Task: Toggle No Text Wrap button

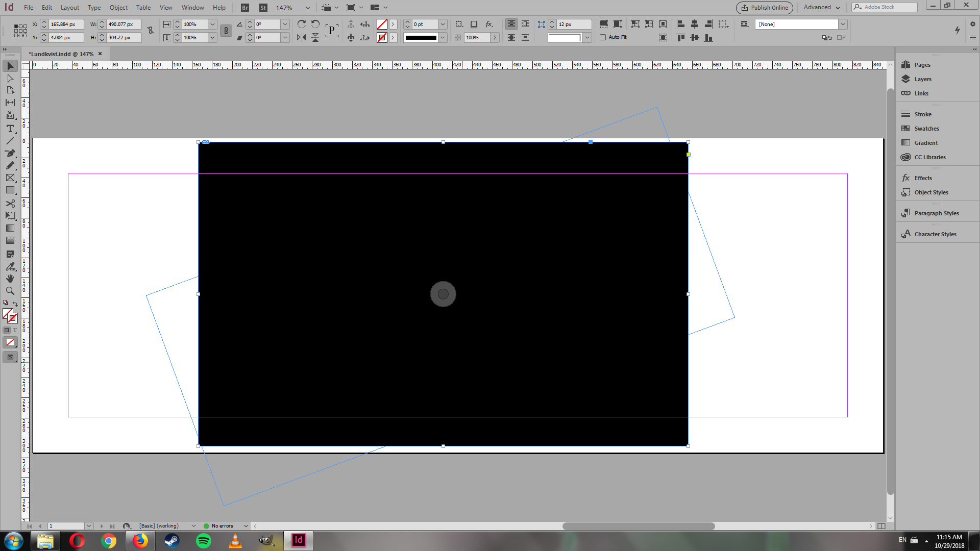Action: coord(511,24)
